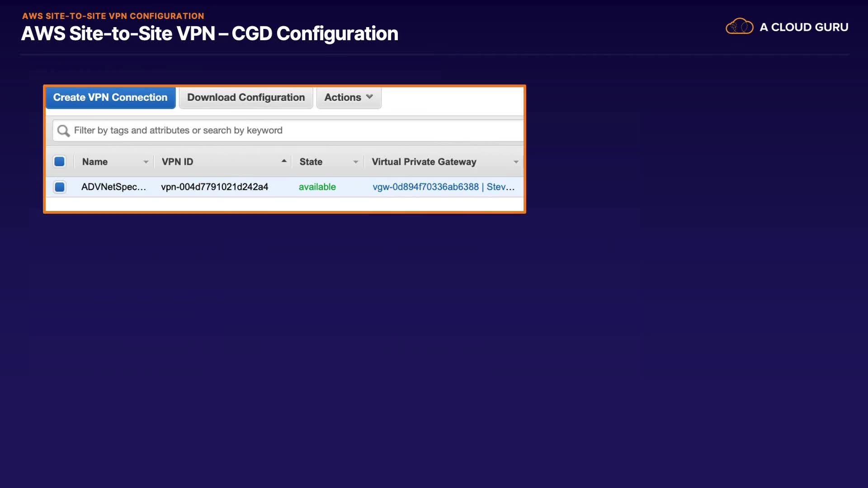868x488 pixels.
Task: Open the vgw-0d894f70336ab6388 gateway link
Action: click(x=425, y=187)
